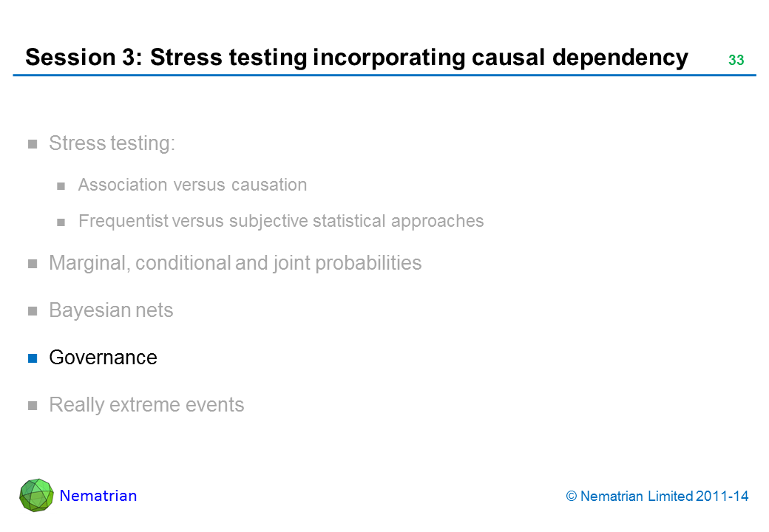Click the sub-bullet beside Frequentist versus subjective
This screenshot has width=769, height=532.
tap(62, 222)
